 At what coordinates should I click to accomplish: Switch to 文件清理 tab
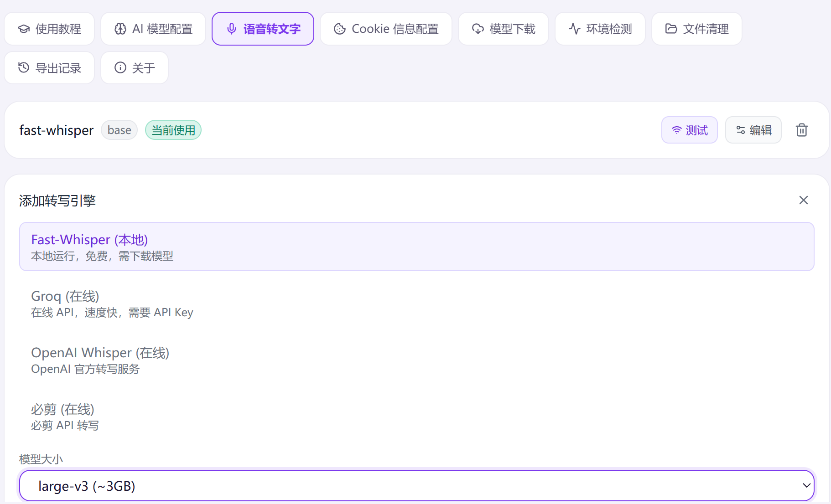[697, 29]
